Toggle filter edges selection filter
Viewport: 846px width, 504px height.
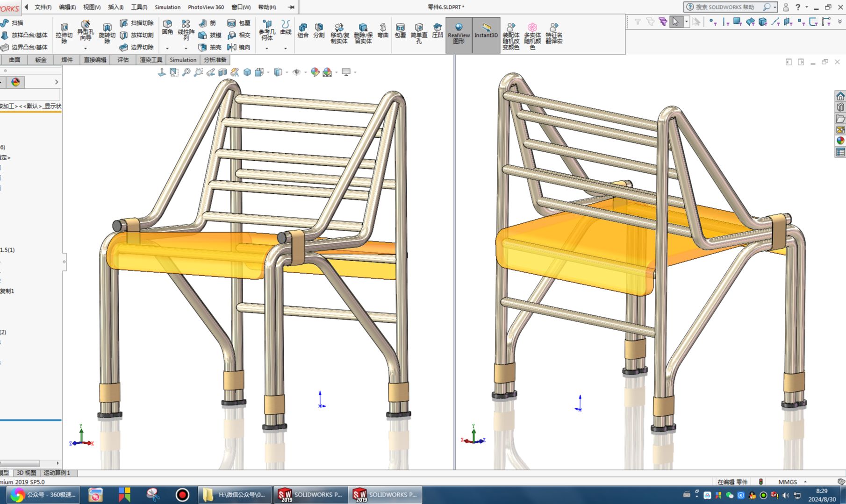725,21
